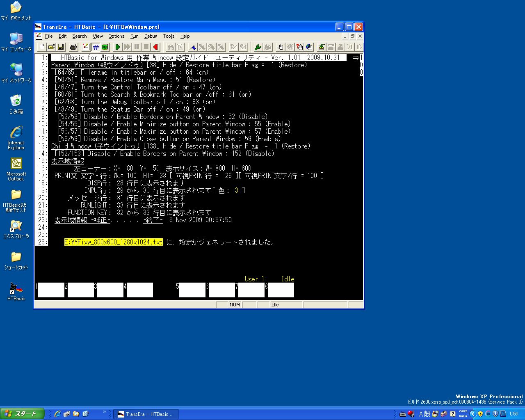Open the Options menu
The height and width of the screenshot is (420, 525).
click(116, 36)
